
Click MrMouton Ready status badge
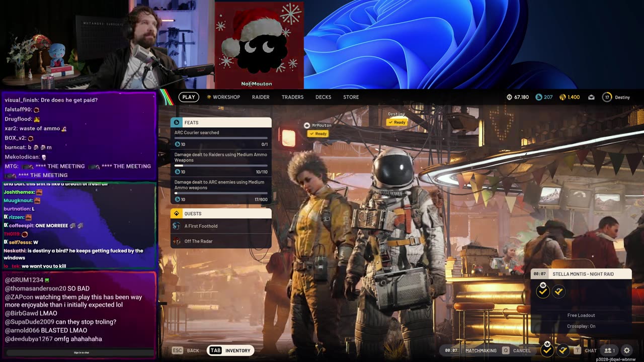(x=318, y=134)
